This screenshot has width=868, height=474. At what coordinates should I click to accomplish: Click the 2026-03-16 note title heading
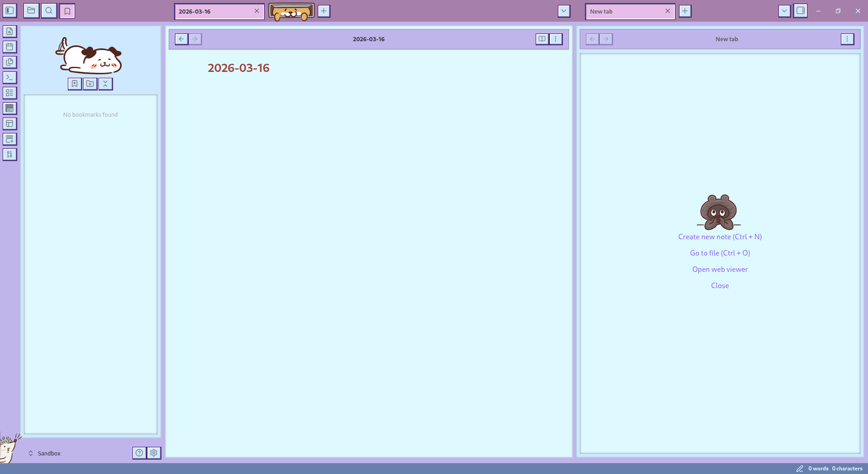(x=238, y=68)
